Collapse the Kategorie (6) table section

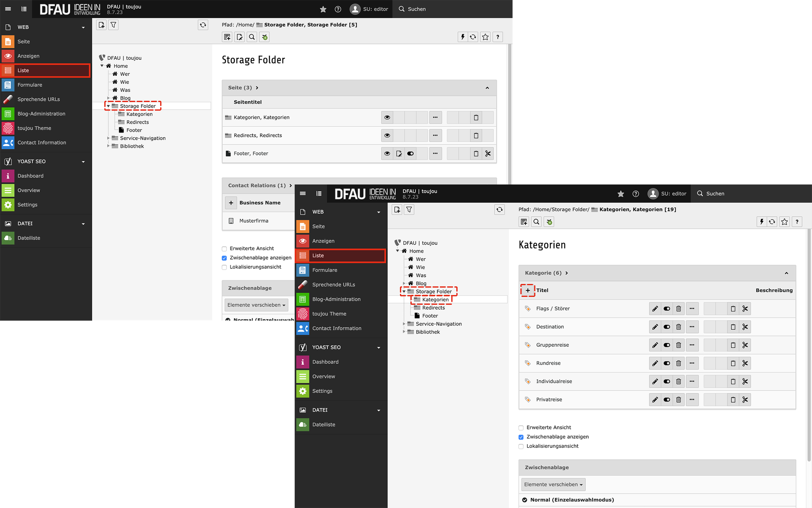tap(786, 273)
